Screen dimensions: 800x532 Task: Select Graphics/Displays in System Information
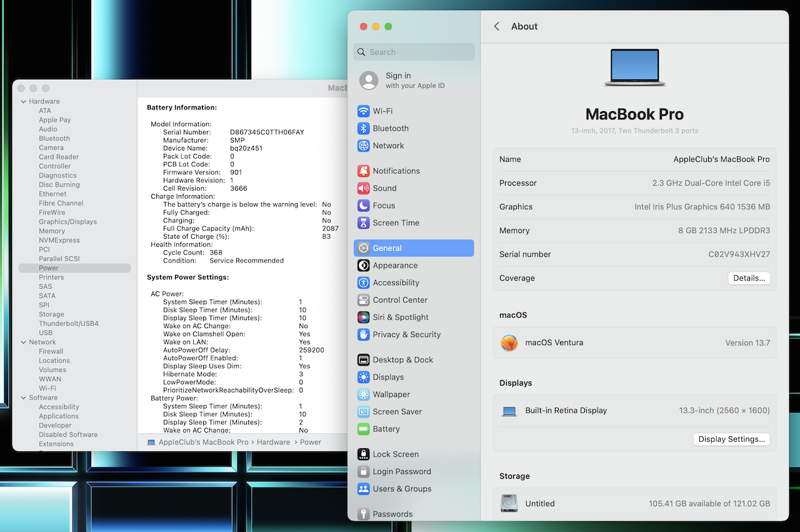pyautogui.click(x=67, y=222)
